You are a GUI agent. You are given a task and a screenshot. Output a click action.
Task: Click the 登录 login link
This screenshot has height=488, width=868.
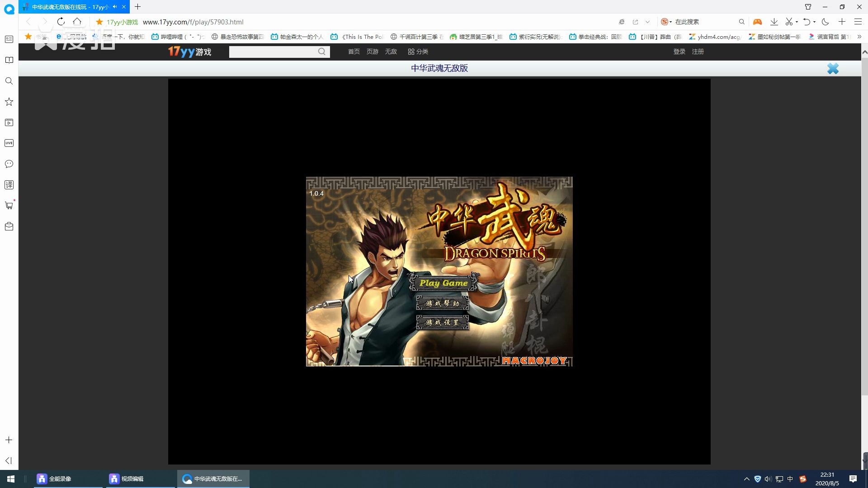(679, 52)
